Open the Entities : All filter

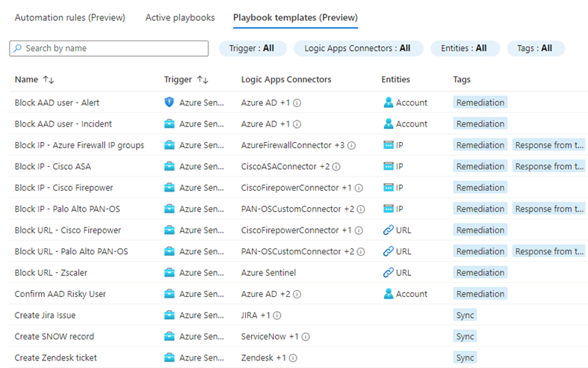pos(464,49)
